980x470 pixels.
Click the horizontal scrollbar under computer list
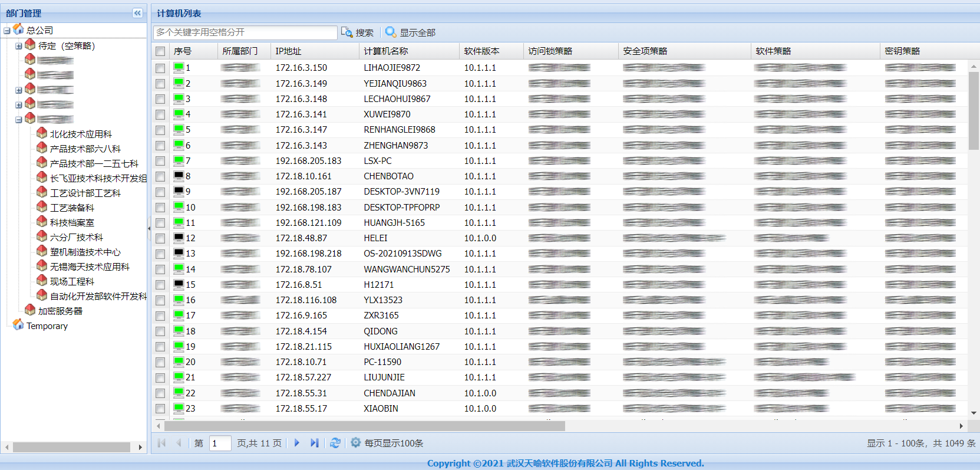click(x=364, y=426)
